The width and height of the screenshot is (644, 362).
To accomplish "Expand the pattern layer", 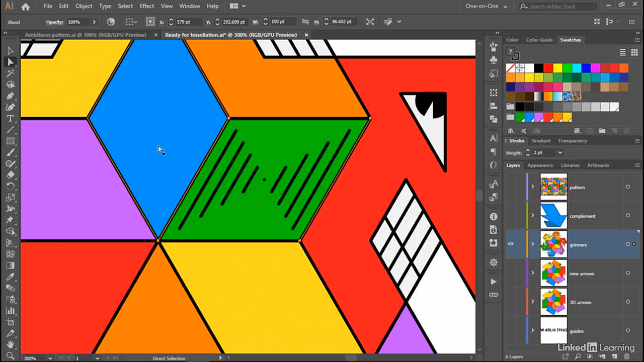I will (x=533, y=187).
